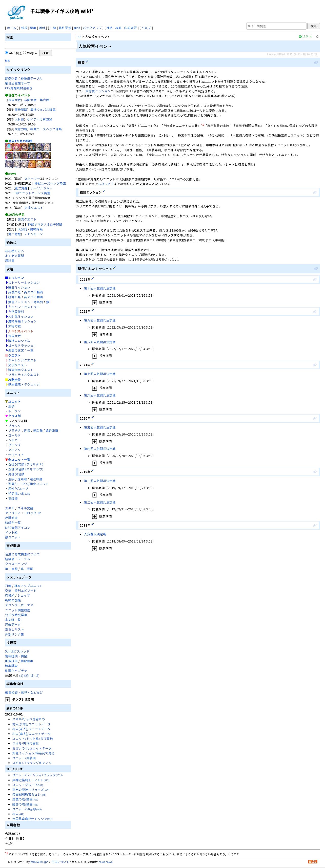
Task: Open footnote reference *1 in 概要 text
Action: [x=202, y=125]
